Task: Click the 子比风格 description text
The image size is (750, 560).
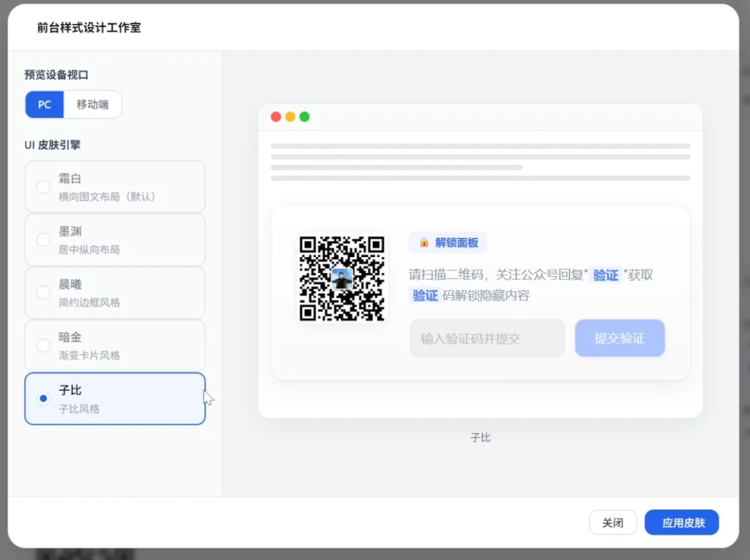Action: point(79,409)
